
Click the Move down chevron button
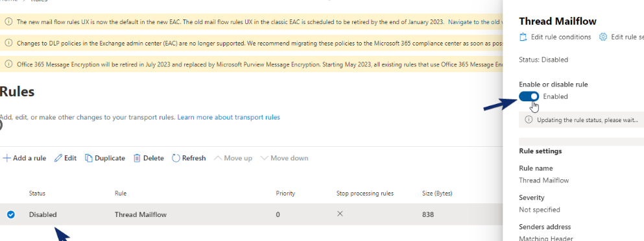pyautogui.click(x=284, y=158)
